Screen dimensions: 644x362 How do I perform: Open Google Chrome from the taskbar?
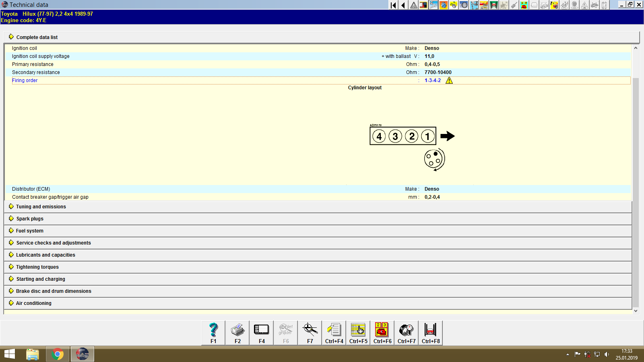[57, 354]
